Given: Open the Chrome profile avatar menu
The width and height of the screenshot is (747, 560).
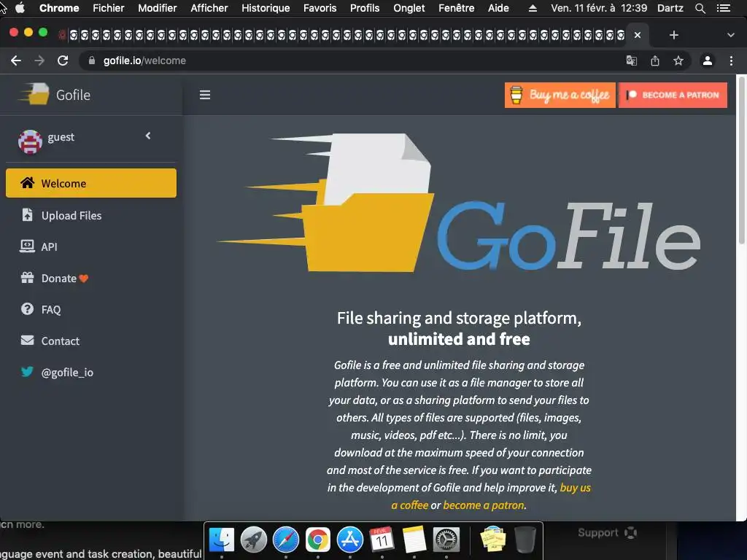Looking at the screenshot, I should pos(708,61).
